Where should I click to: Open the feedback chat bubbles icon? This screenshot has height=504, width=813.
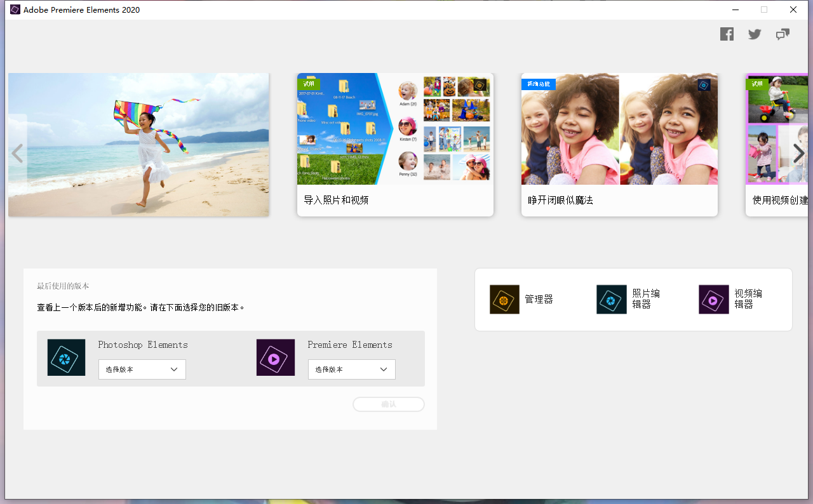(783, 34)
